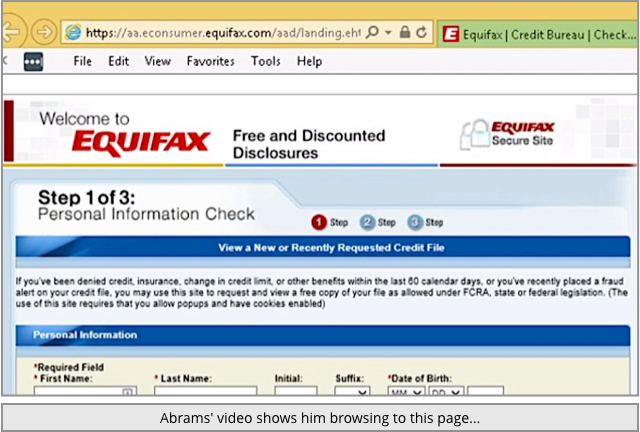This screenshot has height=432, width=640.
Task: Open the Favorites menu
Action: [x=211, y=61]
